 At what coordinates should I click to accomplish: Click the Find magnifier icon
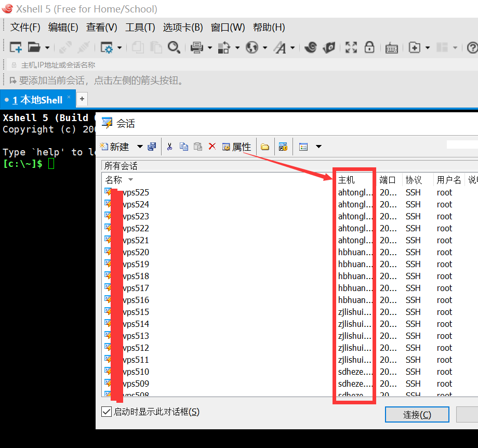tap(174, 48)
